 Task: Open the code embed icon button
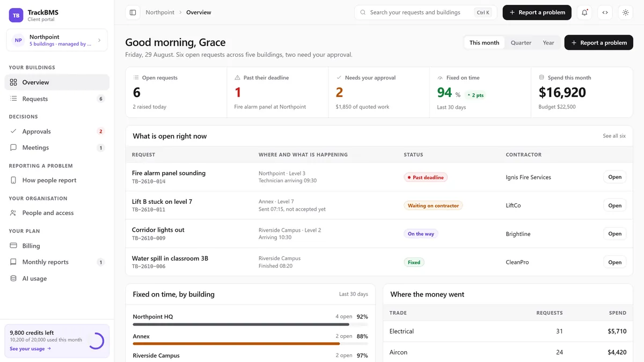[x=605, y=12]
